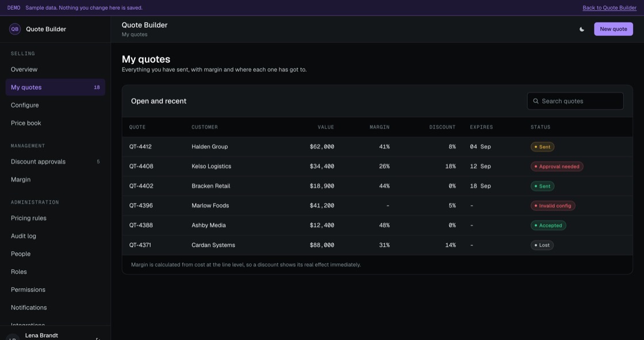This screenshot has height=340, width=644.
Task: Open the Audit log
Action: [x=55, y=236]
